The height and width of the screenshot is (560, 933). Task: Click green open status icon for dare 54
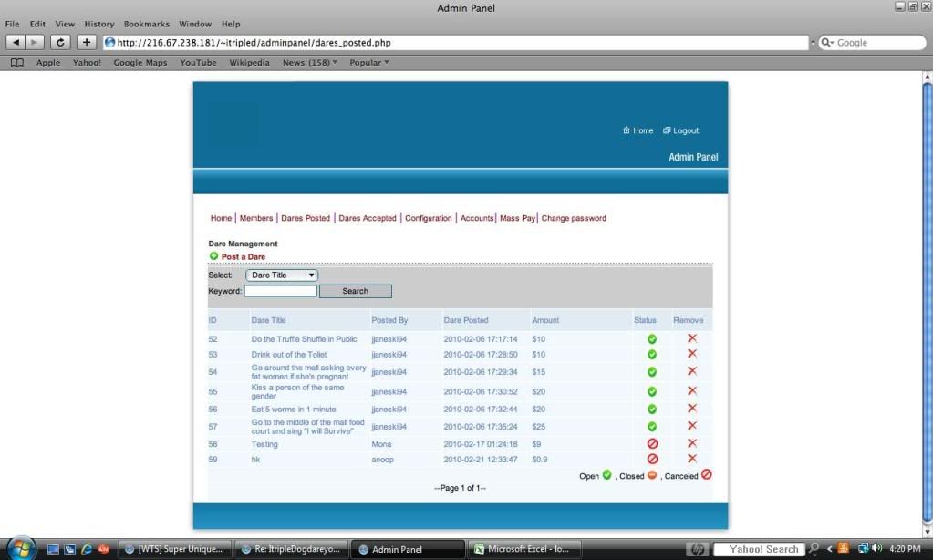click(x=652, y=371)
